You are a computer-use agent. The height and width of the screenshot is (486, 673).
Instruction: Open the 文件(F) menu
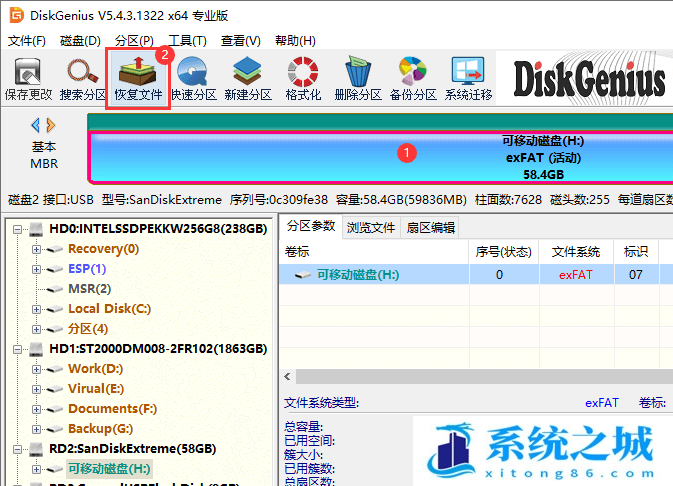[27, 41]
